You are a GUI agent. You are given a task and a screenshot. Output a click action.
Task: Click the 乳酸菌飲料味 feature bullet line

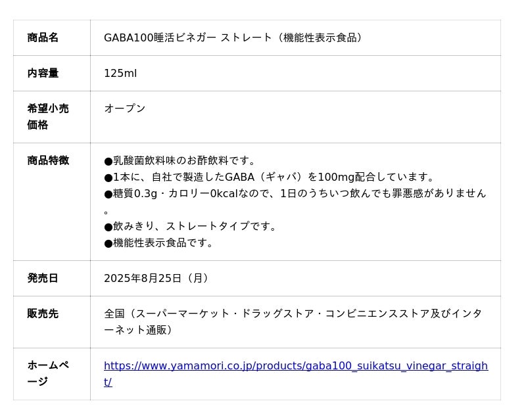(180, 160)
